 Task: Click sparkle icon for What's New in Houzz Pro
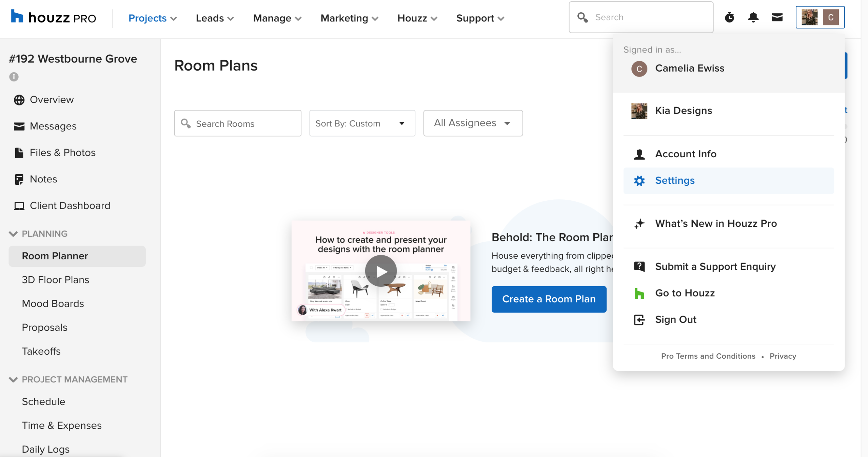pos(639,224)
